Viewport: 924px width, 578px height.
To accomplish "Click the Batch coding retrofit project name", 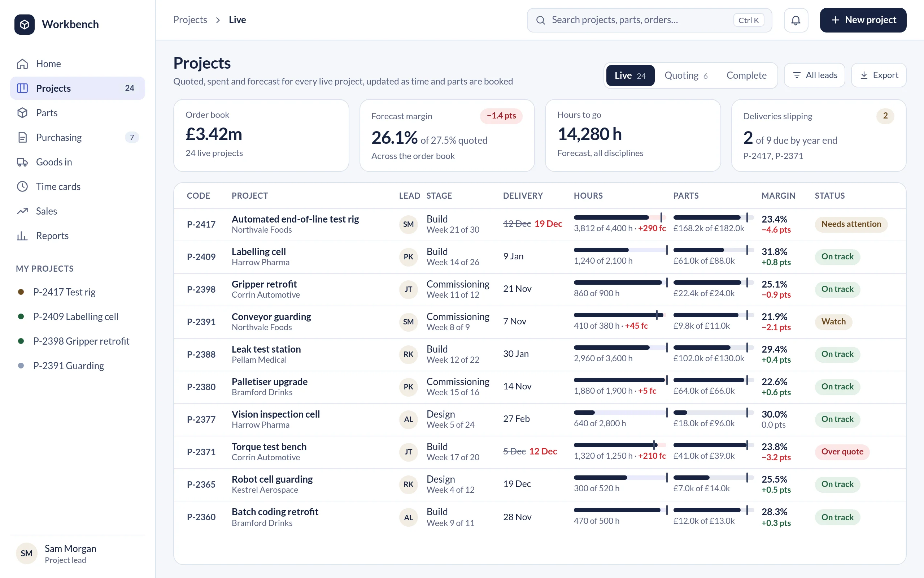I will (275, 512).
